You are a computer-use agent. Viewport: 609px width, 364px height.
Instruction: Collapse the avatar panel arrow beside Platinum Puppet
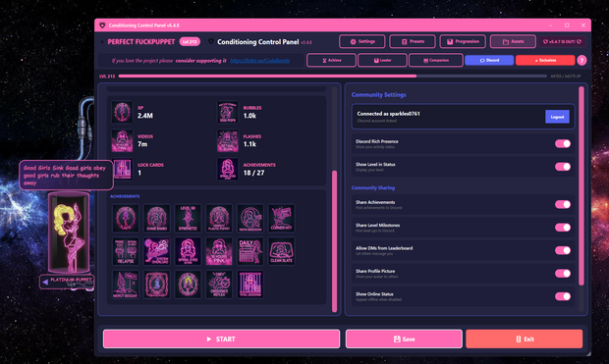point(45,282)
